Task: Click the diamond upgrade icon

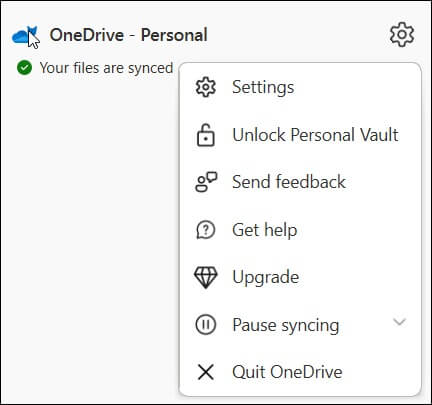Action: point(206,277)
